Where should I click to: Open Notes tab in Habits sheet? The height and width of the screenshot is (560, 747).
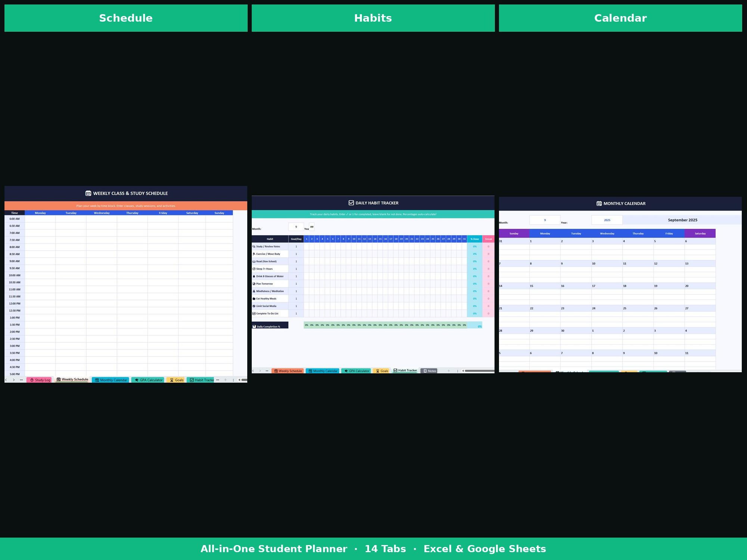[x=429, y=371]
